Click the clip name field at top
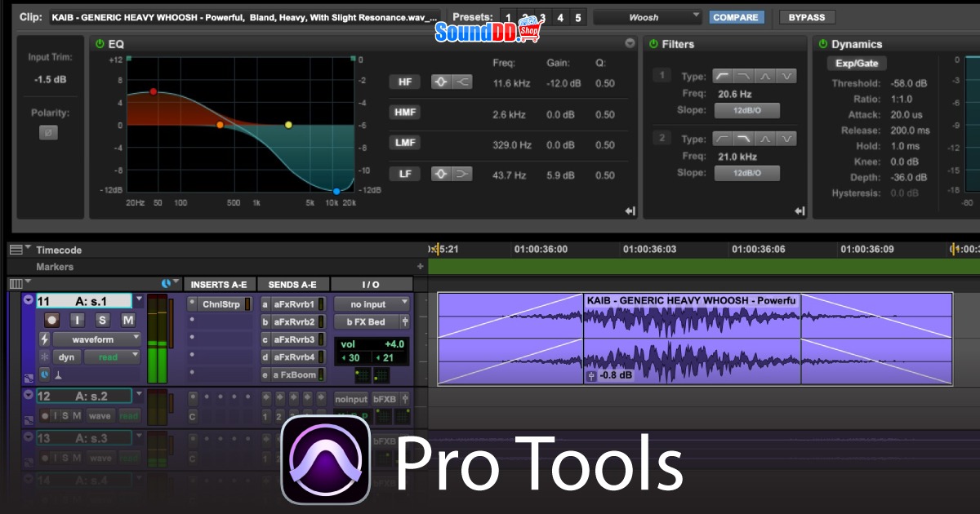Image resolution: width=980 pixels, height=514 pixels. pos(245,17)
